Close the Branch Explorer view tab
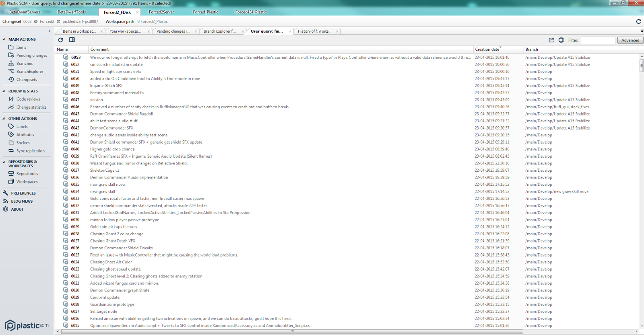Screen dimensions: 644x335 point(243,31)
